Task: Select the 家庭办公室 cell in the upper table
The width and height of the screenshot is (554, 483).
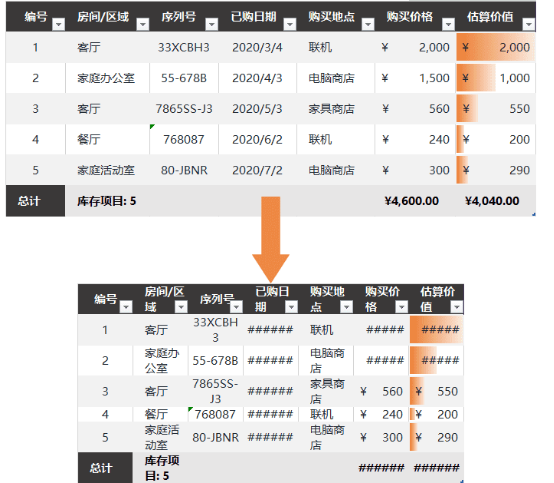Action: click(x=107, y=78)
